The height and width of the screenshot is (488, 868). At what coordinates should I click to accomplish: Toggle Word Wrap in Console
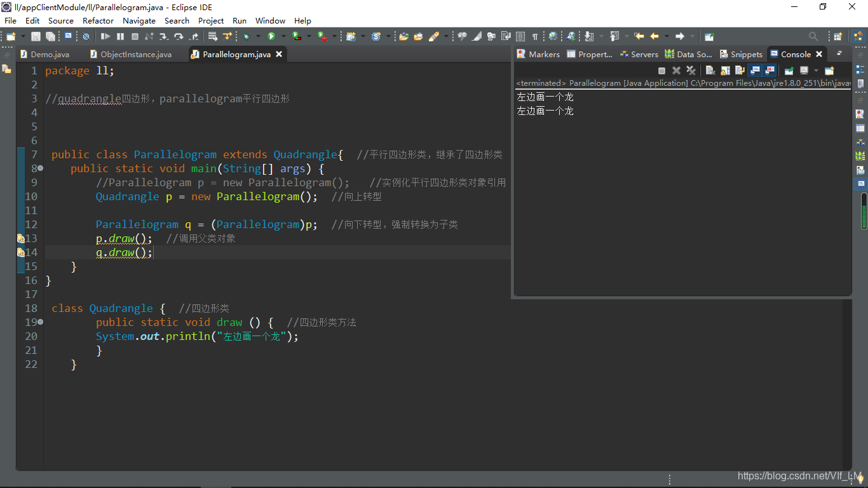click(x=740, y=71)
